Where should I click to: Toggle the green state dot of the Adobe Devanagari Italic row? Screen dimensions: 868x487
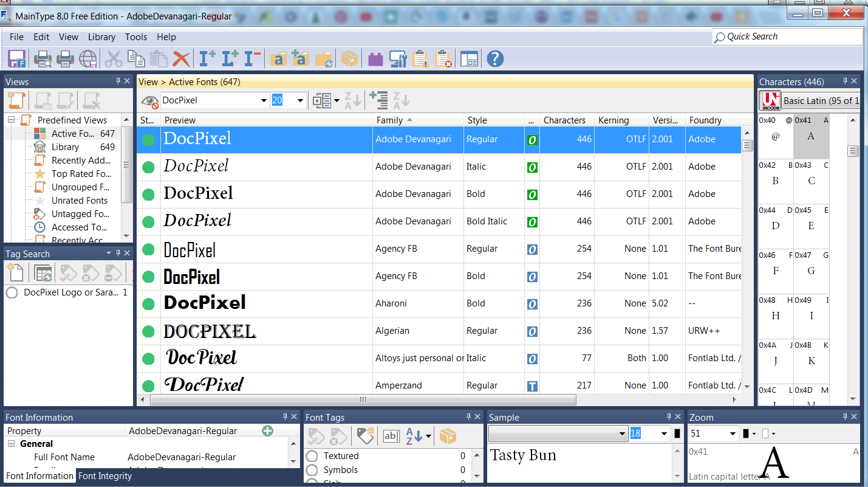(148, 167)
